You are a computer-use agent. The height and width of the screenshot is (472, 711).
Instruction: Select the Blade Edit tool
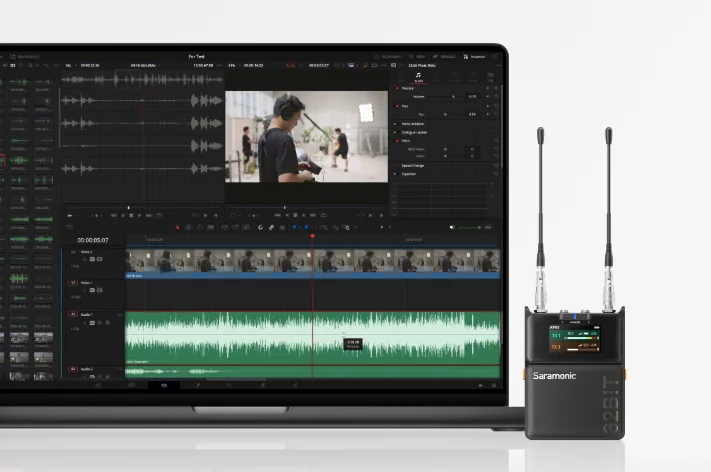[x=211, y=227]
